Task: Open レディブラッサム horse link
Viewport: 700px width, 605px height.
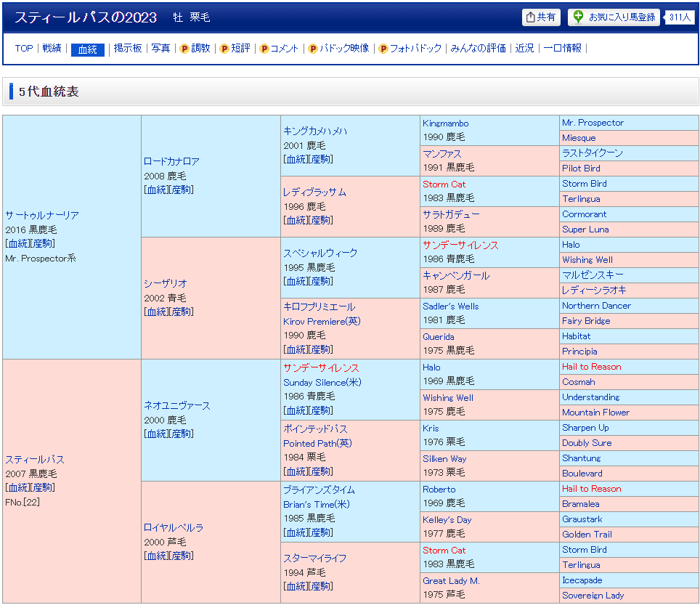Action: point(314,192)
